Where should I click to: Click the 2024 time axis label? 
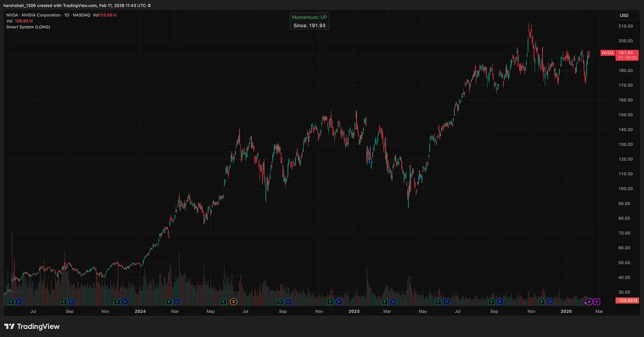pyautogui.click(x=140, y=311)
